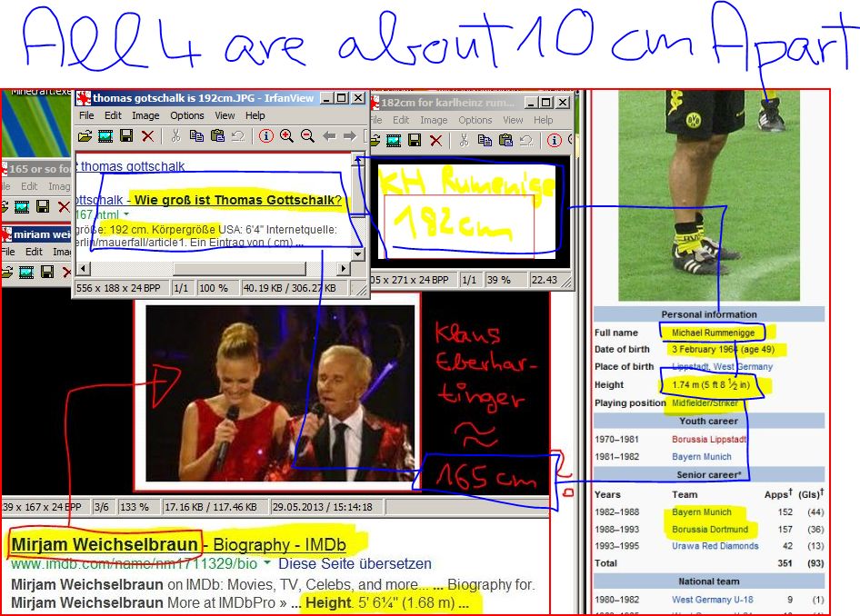Image resolution: width=860 pixels, height=616 pixels.
Task: Open 'Wie groß ist Thomas Gottschalk?' search result
Action: [x=238, y=200]
